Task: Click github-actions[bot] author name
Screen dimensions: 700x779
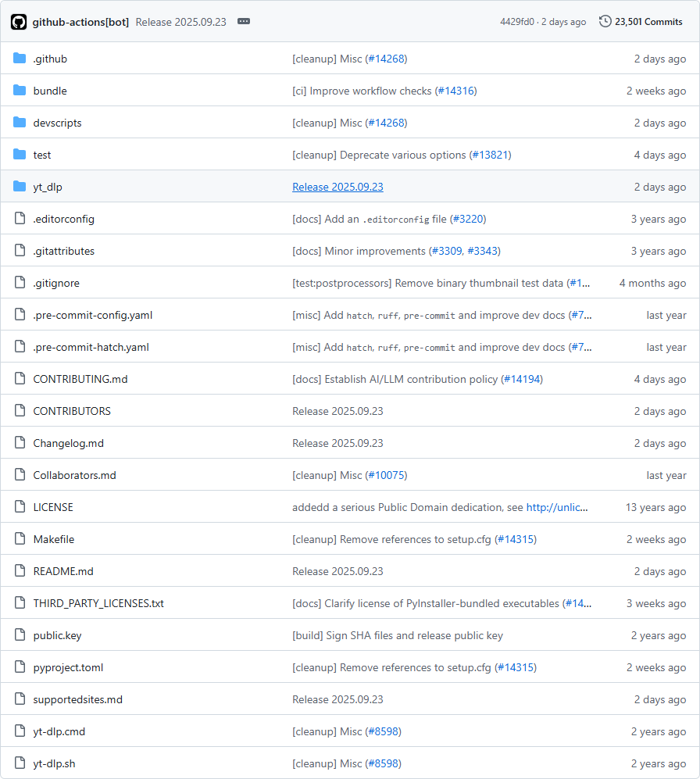Action: [81, 22]
